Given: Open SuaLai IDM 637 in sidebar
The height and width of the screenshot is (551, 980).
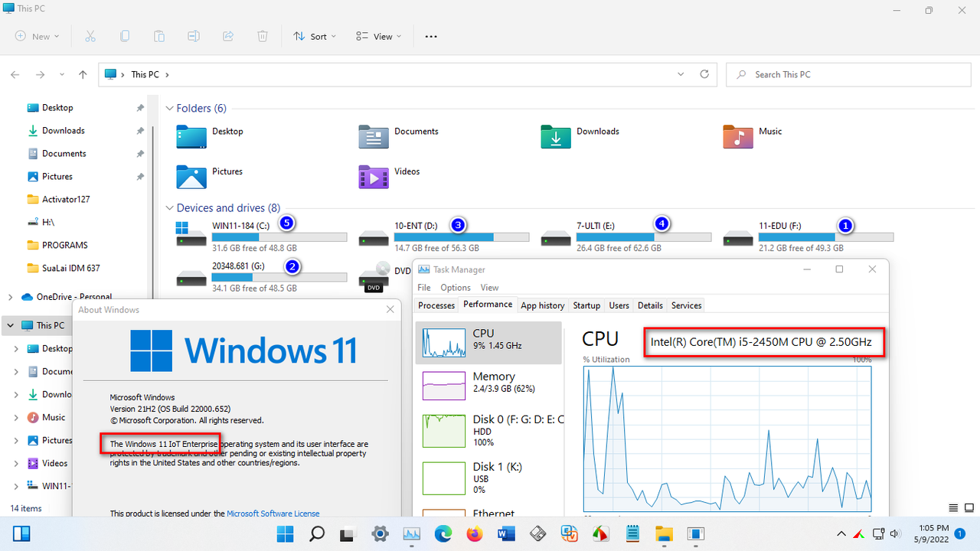Looking at the screenshot, I should coord(70,268).
